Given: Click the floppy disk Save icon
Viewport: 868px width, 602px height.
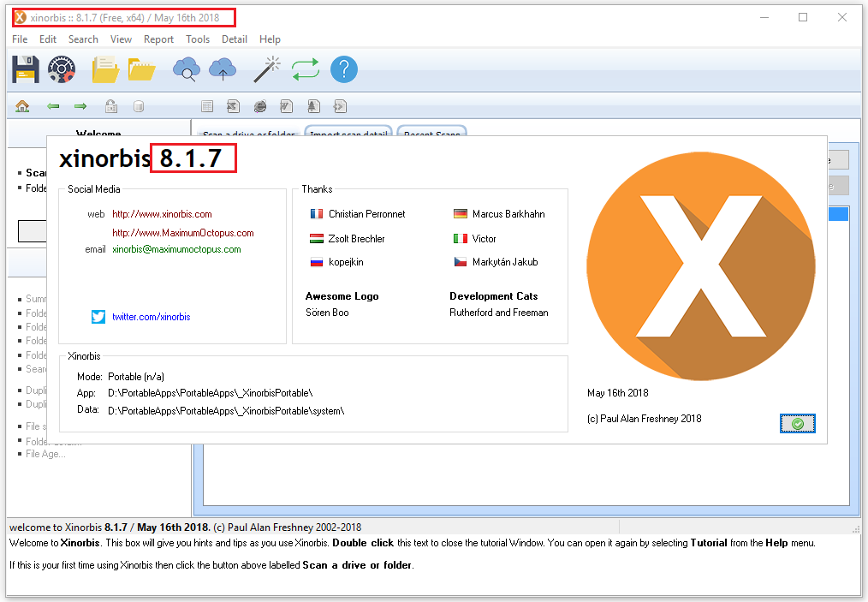Looking at the screenshot, I should coord(26,69).
